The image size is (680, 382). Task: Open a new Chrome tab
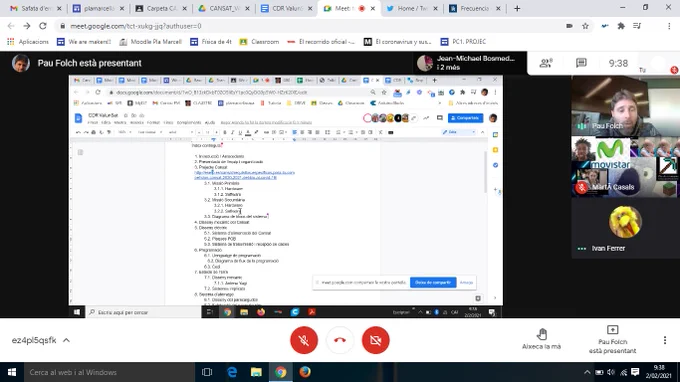pos(517,8)
